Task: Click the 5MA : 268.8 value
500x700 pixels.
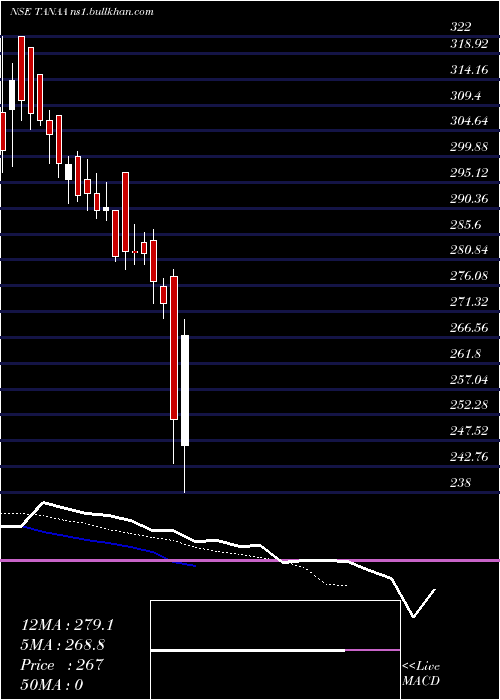Action: (x=65, y=645)
